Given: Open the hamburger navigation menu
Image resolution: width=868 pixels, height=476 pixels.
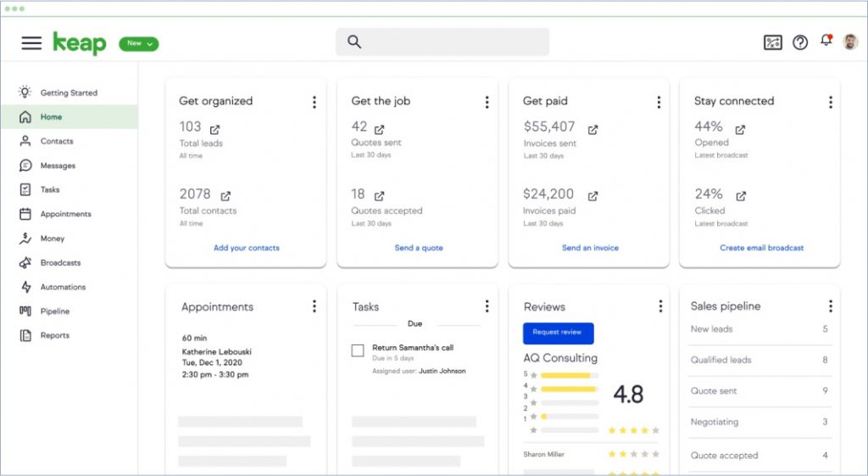Looking at the screenshot, I should [31, 43].
